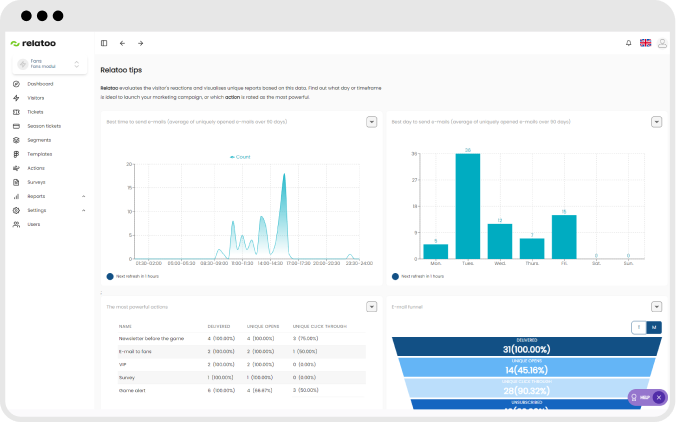The image size is (676, 422).
Task: Open the user profile avatar
Action: tap(662, 43)
